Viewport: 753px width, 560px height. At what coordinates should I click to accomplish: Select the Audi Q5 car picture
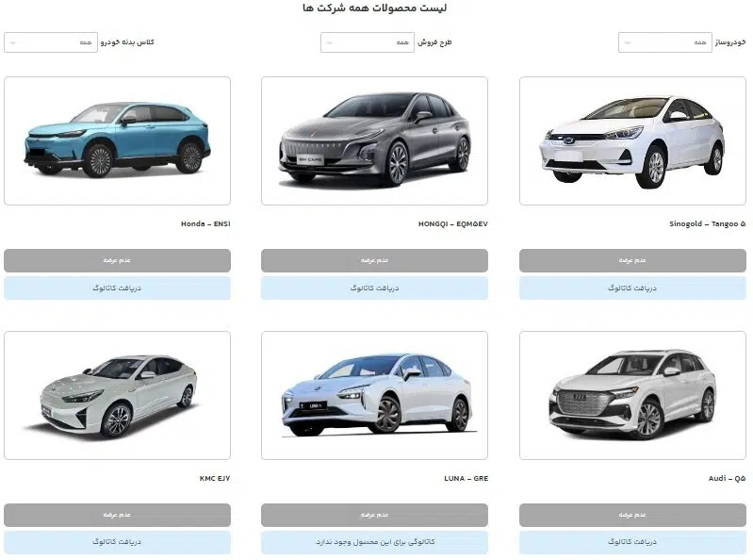point(632,395)
